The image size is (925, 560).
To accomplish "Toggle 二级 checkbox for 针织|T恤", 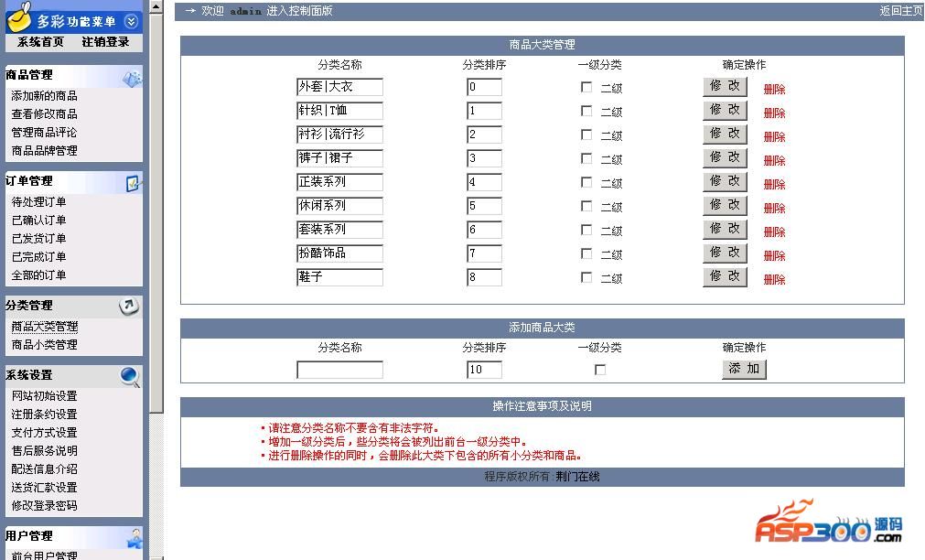I will point(586,111).
